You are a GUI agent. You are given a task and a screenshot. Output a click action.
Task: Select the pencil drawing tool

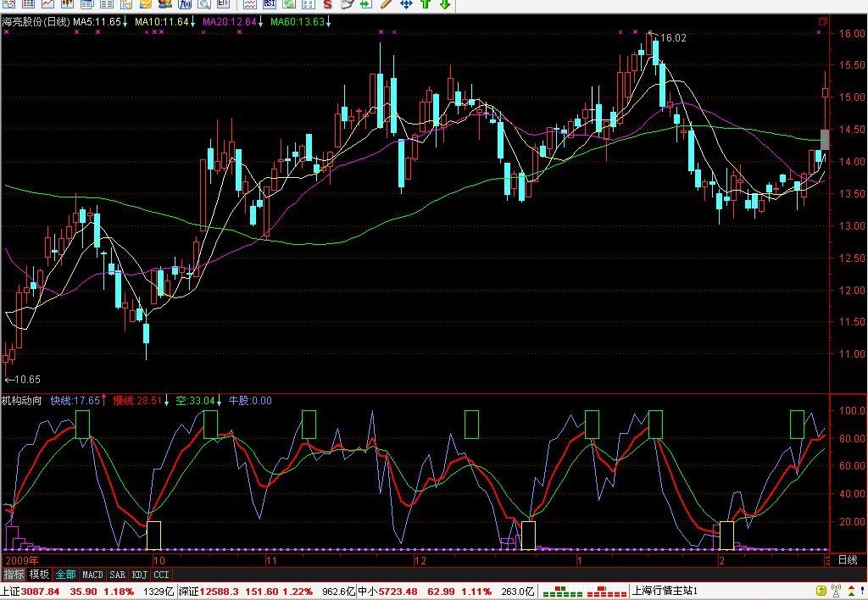[x=386, y=4]
